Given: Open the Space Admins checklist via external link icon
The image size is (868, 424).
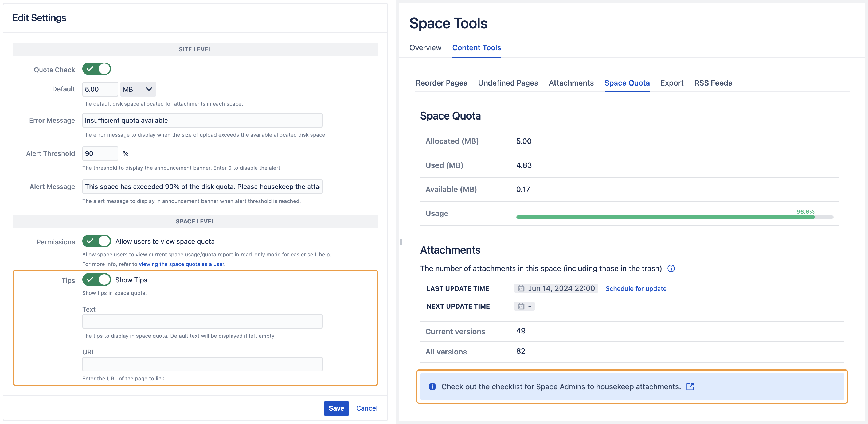Looking at the screenshot, I should click(690, 387).
